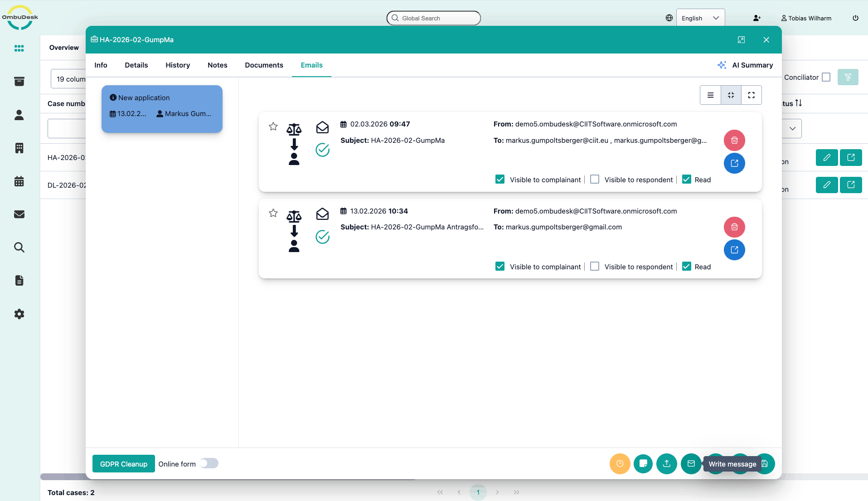Click the GDPR Cleanup button
Screen dimensions: 868x501
[x=123, y=464]
